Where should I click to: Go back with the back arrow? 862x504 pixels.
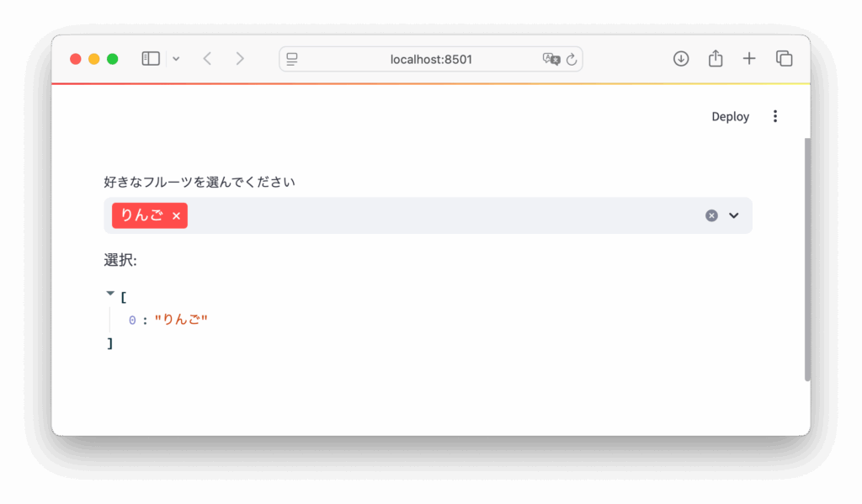(207, 59)
